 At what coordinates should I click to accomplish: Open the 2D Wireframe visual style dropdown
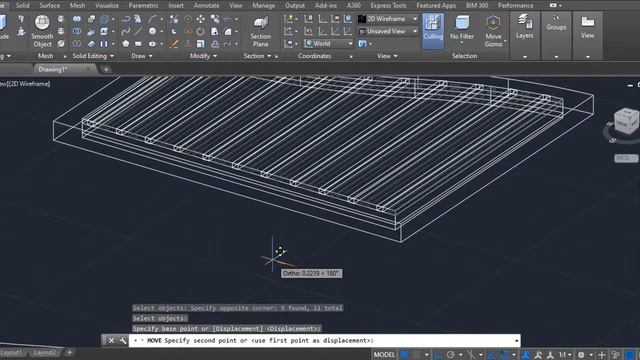pos(388,19)
